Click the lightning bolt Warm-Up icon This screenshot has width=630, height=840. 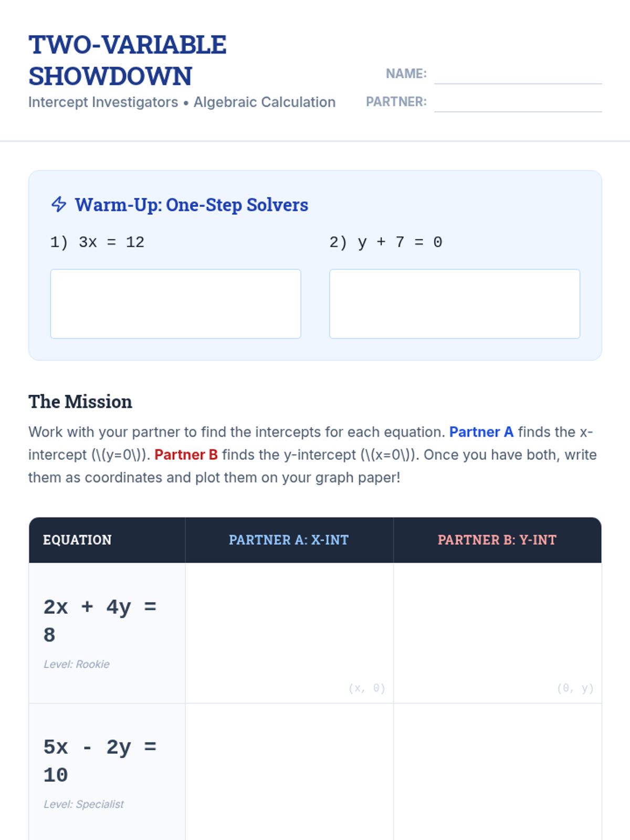click(59, 204)
